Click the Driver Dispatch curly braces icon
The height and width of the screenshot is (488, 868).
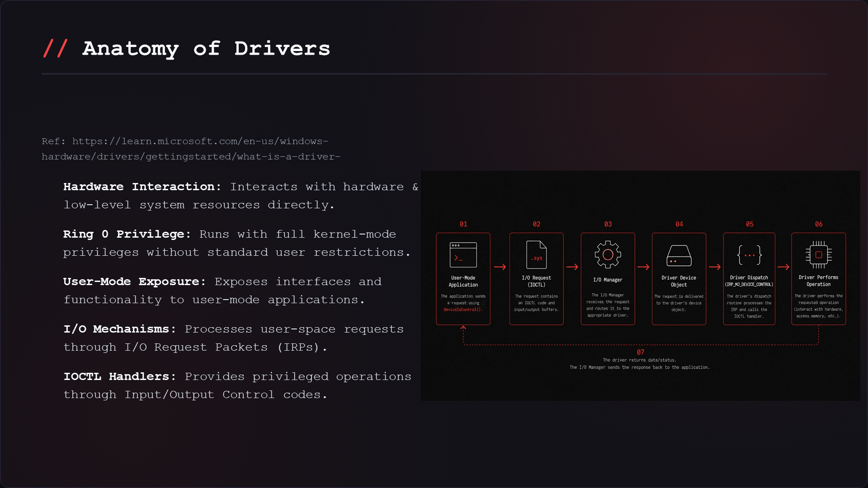pos(749,255)
